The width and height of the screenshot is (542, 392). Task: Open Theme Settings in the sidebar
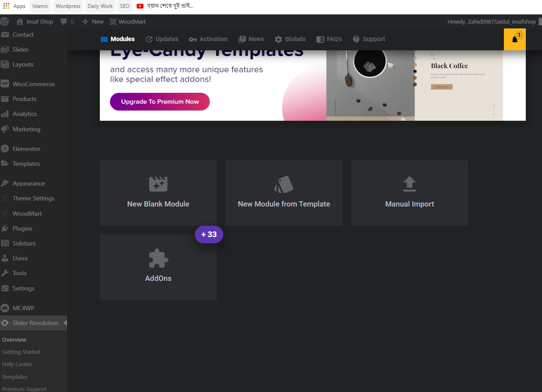33,198
